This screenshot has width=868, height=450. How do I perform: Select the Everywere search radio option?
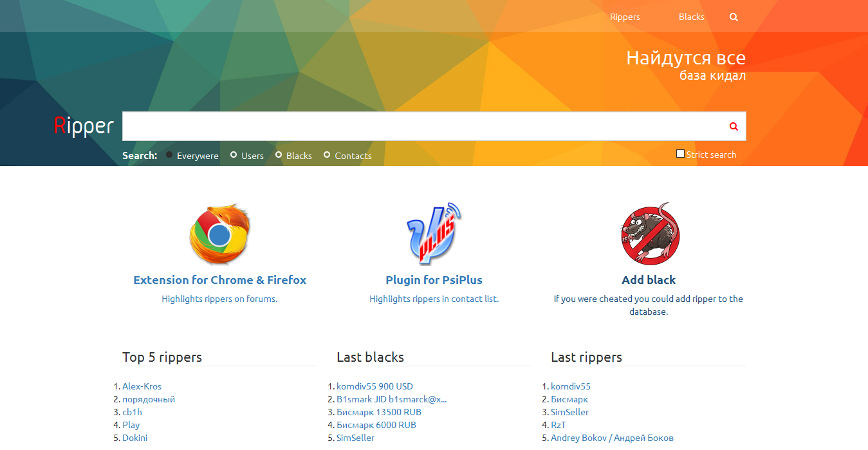(169, 155)
